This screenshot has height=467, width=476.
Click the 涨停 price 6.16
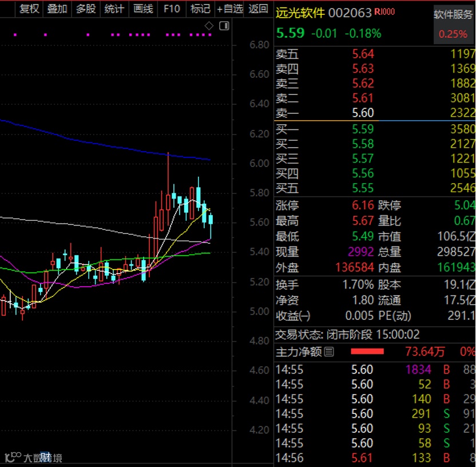pos(363,205)
